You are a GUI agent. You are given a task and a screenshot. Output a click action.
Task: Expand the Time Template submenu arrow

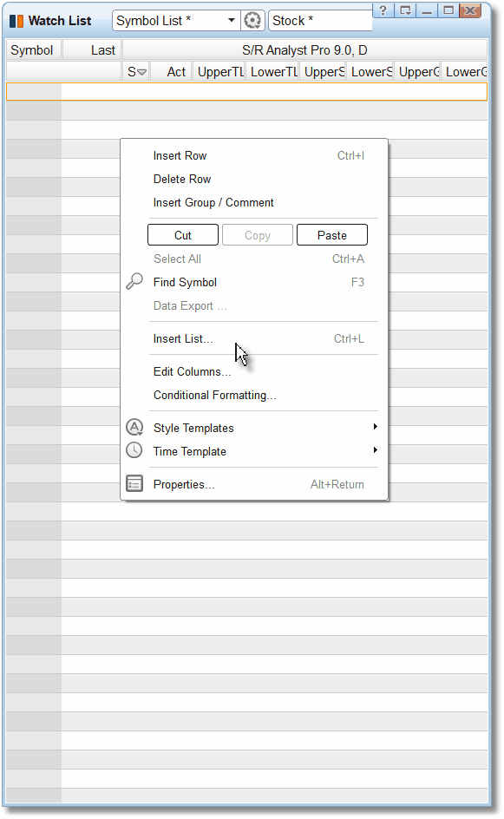(375, 450)
